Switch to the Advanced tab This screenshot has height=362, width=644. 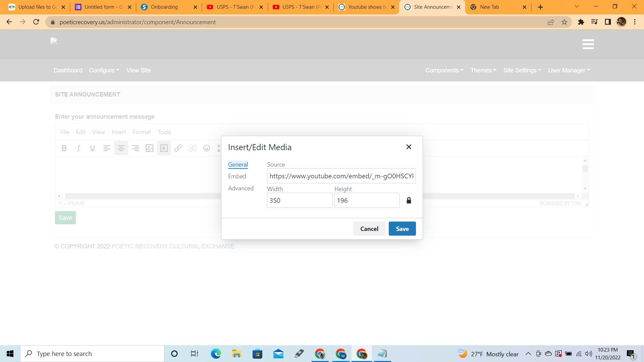(240, 188)
